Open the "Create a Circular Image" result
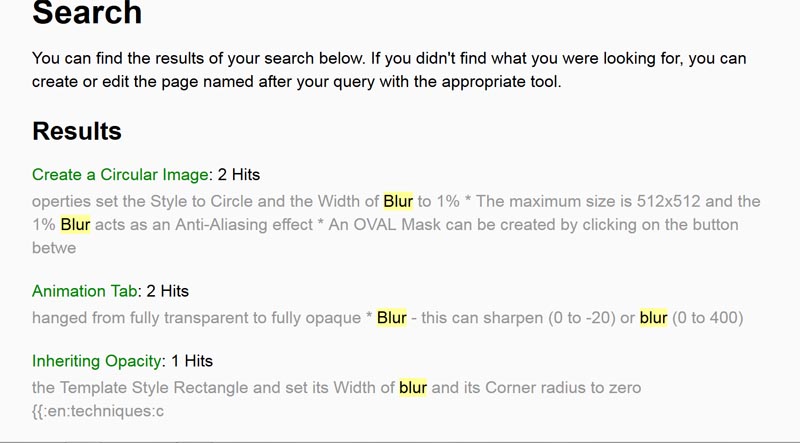800x443 pixels. [x=118, y=175]
